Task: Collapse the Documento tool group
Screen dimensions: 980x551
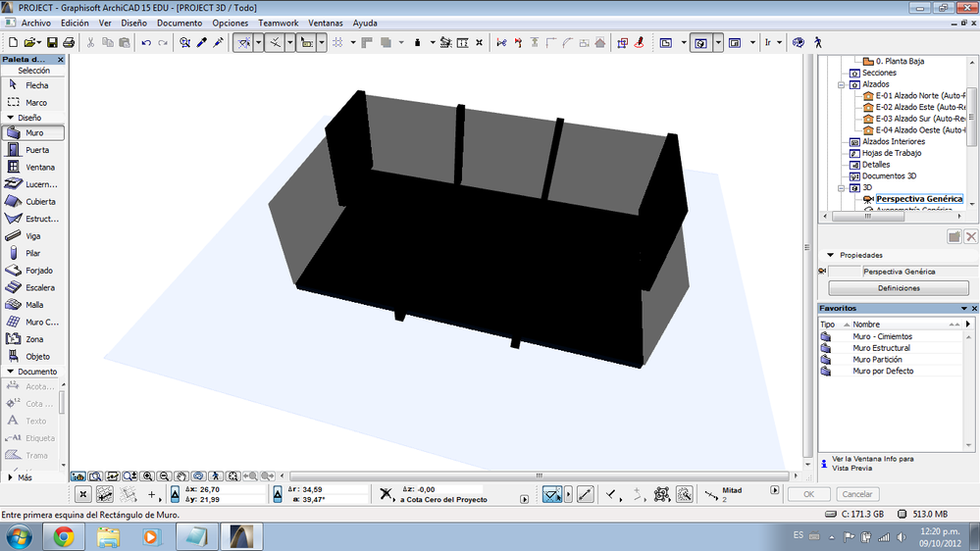Action: pos(11,372)
